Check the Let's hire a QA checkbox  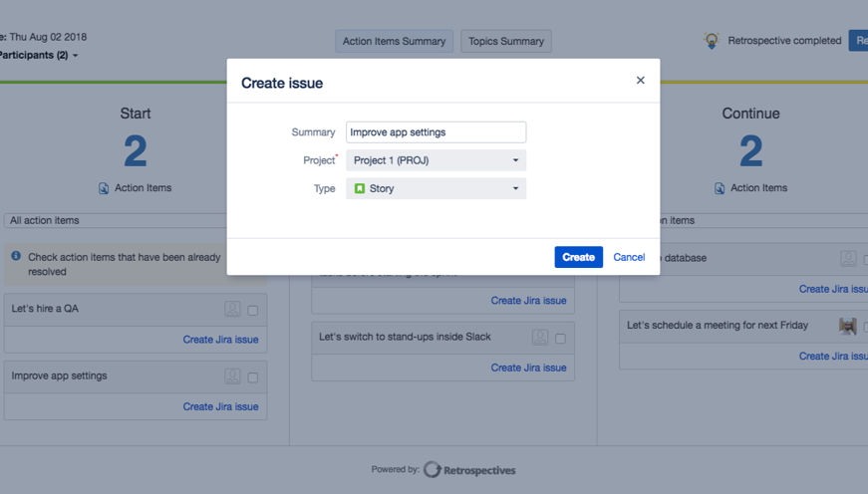click(x=253, y=311)
